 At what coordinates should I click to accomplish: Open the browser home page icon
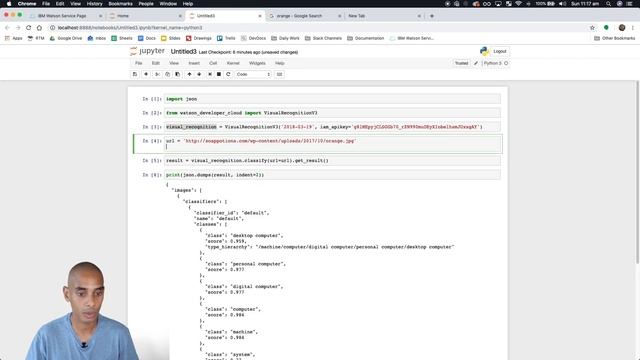click(39, 28)
